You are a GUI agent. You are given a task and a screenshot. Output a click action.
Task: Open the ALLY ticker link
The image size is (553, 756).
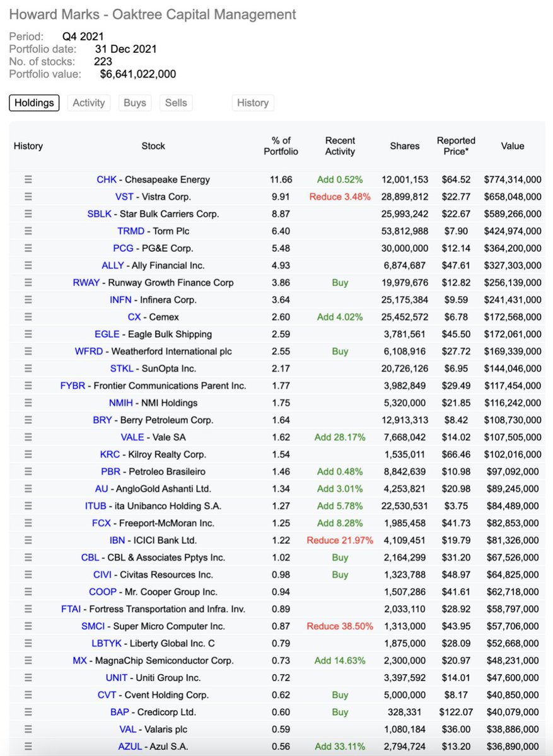click(x=113, y=265)
